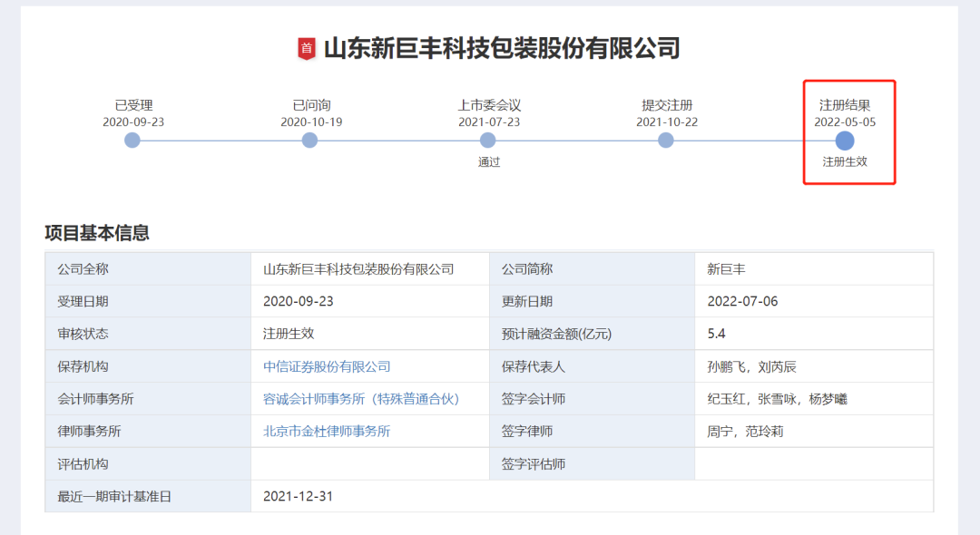Open the 中信证券股份有限公司 link
980x535 pixels.
(327, 366)
